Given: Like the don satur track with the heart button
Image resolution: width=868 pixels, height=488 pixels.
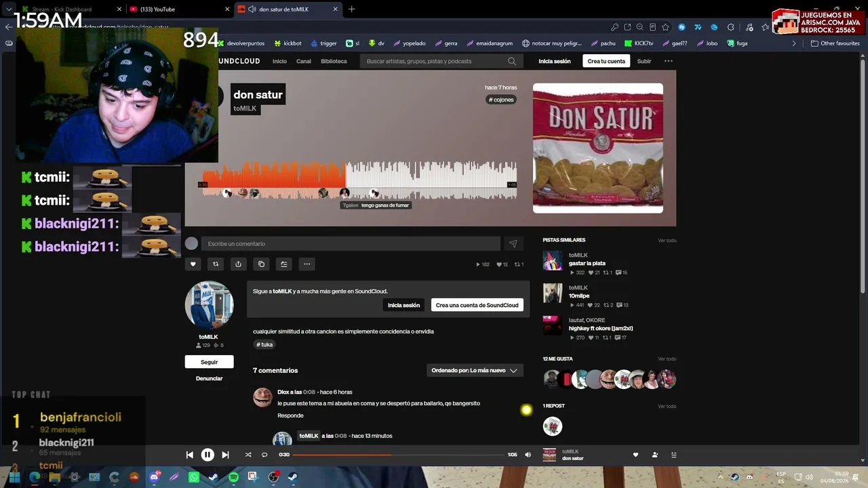Looking at the screenshot, I should pyautogui.click(x=193, y=264).
